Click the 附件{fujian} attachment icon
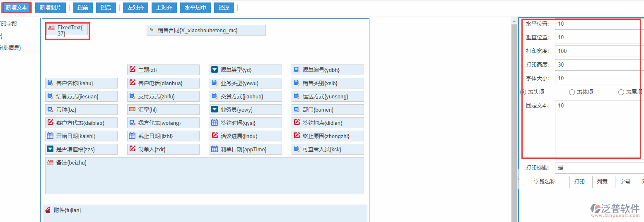Image resolution: width=644 pixels, height=222 pixels. click(48, 210)
